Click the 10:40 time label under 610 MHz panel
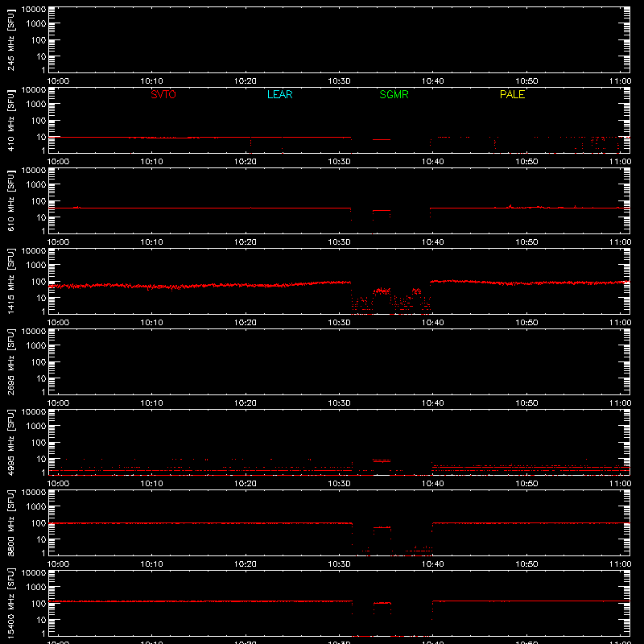 [432, 242]
